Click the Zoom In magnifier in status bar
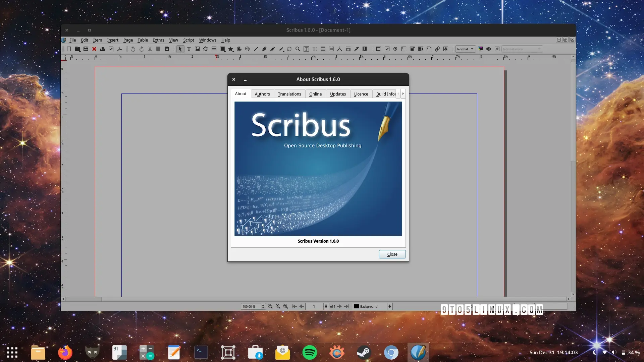The image size is (644, 362). pos(286,306)
